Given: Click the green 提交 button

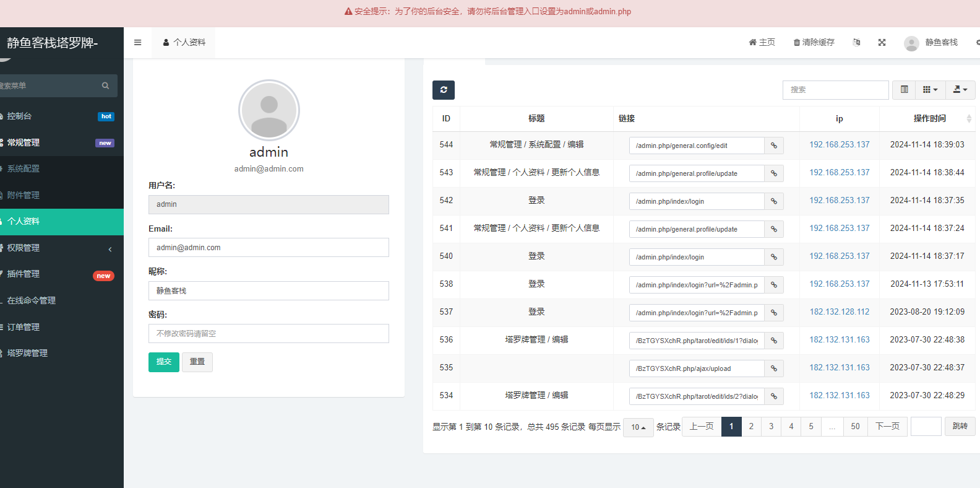Looking at the screenshot, I should (163, 362).
